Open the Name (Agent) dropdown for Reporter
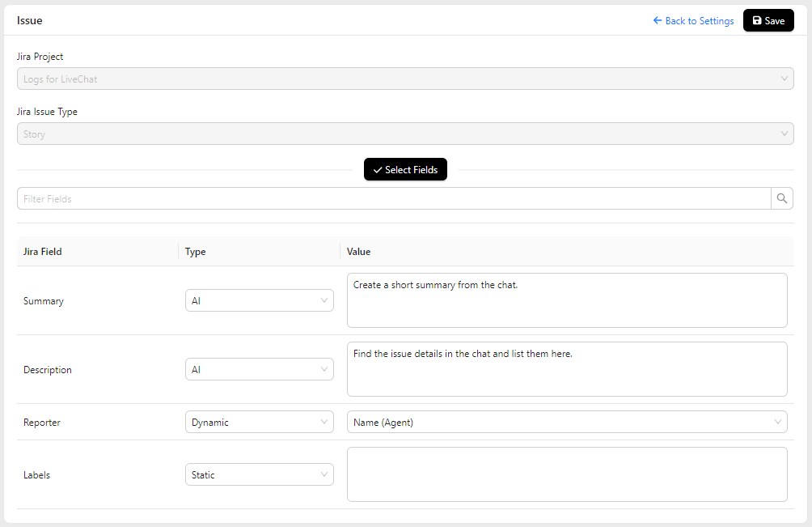Image resolution: width=812 pixels, height=527 pixels. tap(566, 421)
